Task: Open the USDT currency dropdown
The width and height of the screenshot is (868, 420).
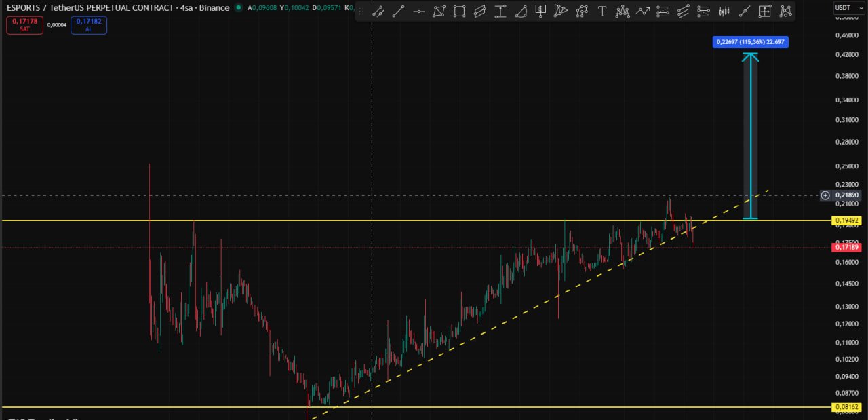Action: (x=846, y=7)
